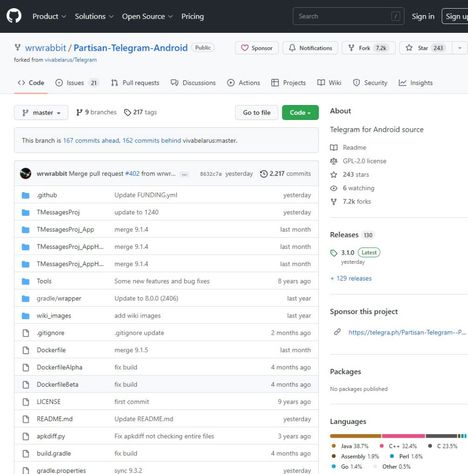Switch to the Wiki tab
Screen dimensions: 468x474
tap(329, 83)
